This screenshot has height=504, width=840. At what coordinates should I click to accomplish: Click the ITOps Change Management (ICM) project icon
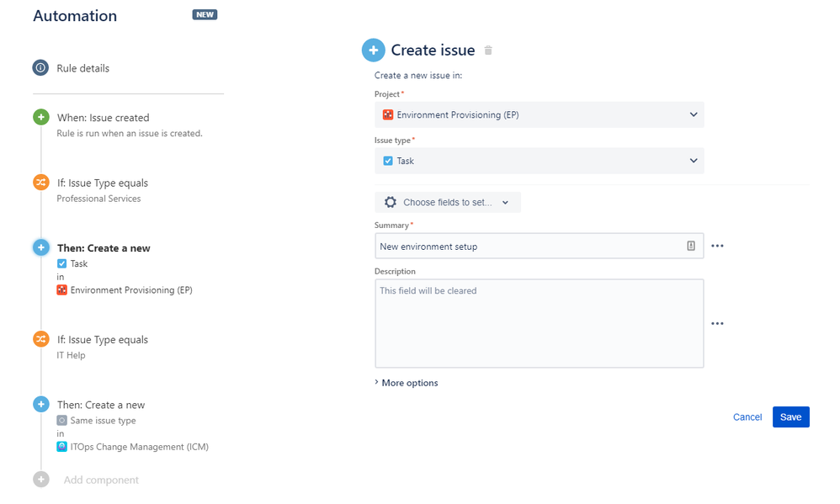click(61, 447)
